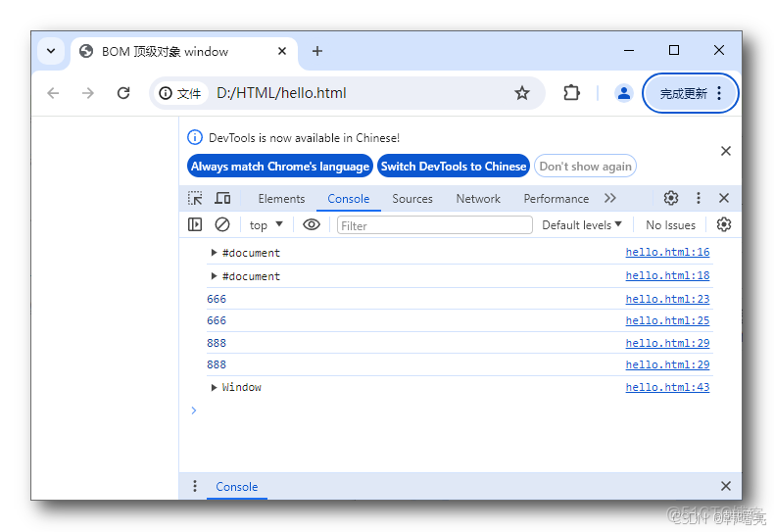Screen dimensions: 774x532
Task: Expand the Window object entry
Action: tap(214, 387)
